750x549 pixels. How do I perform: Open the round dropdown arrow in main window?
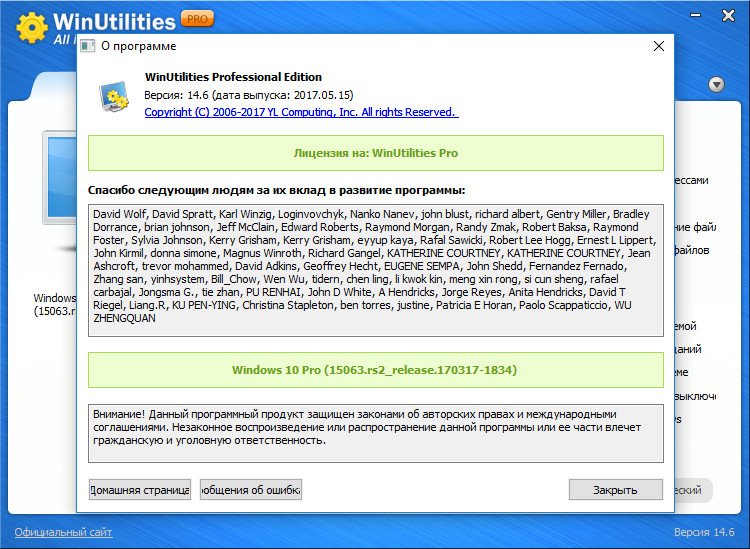point(716,85)
